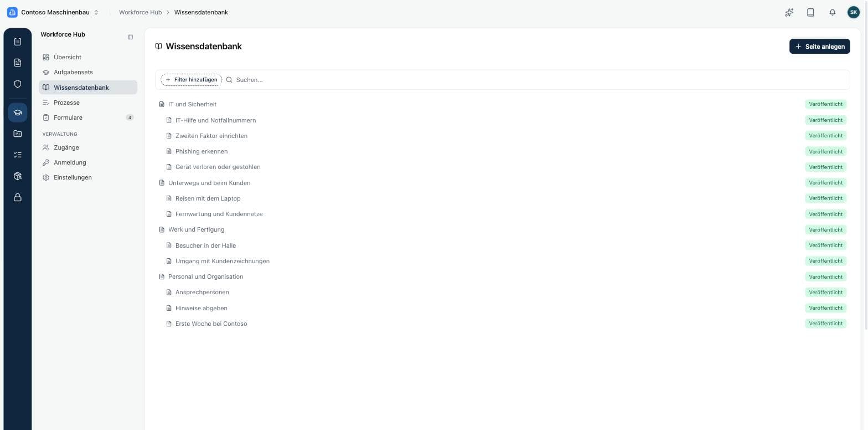Select the shield icon in the dark rail

point(18,84)
